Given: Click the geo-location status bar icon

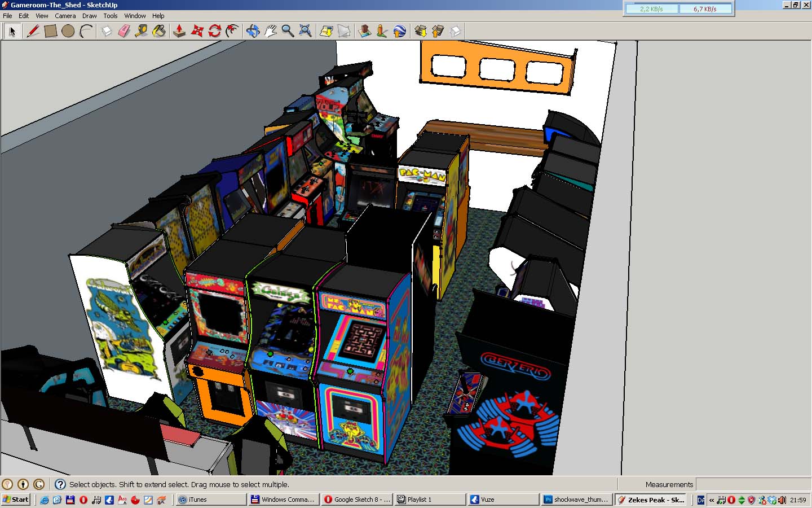Looking at the screenshot, I should point(7,484).
